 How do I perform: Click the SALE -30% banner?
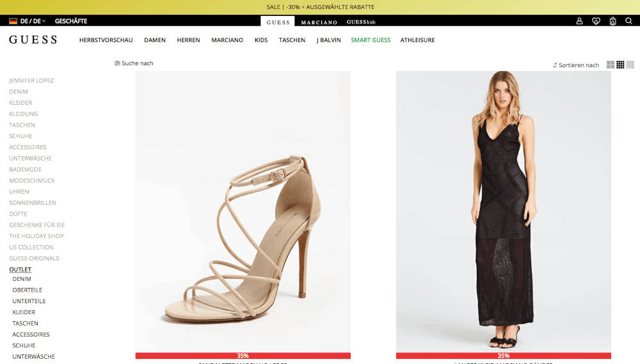coord(320,7)
